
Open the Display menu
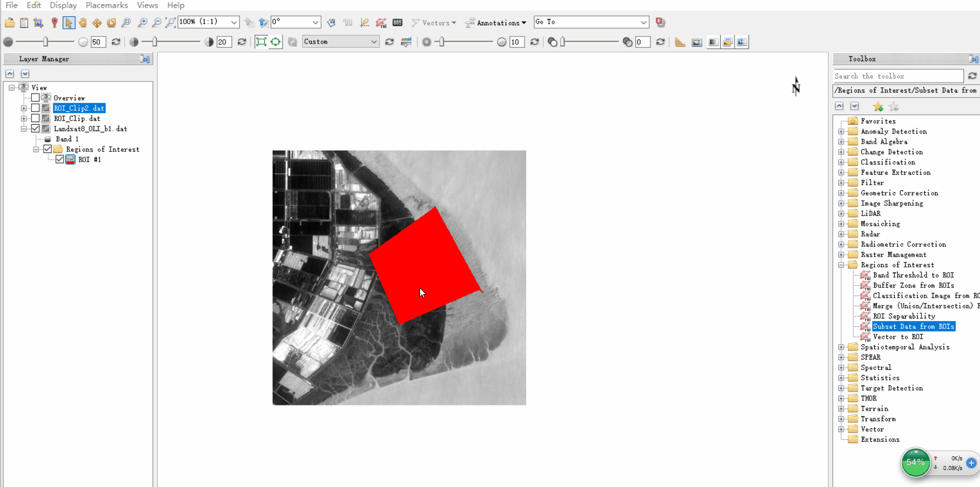[x=63, y=5]
